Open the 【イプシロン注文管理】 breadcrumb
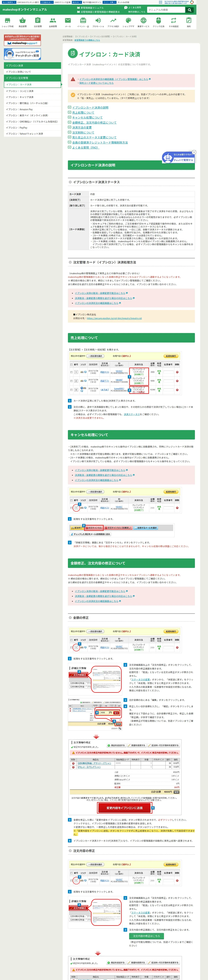The image size is (208, 980). pos(100,37)
